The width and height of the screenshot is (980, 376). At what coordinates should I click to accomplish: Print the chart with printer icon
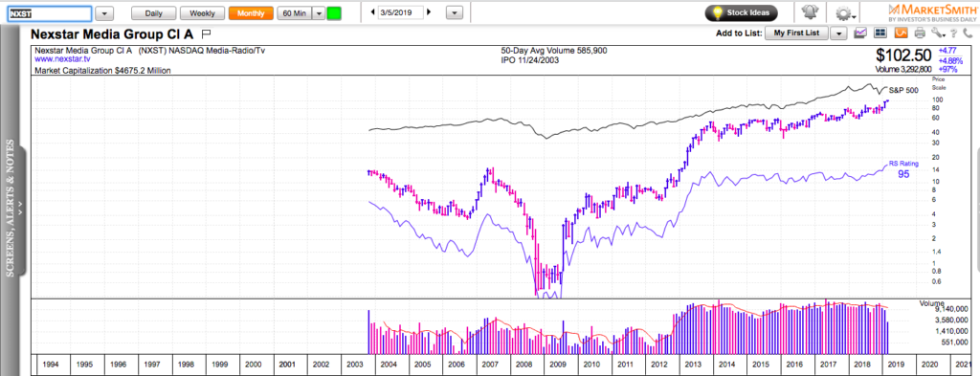coord(920,33)
